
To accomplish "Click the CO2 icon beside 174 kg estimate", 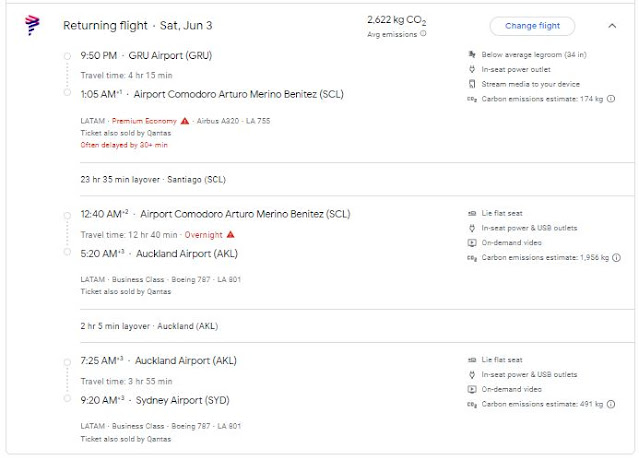I will [x=471, y=100].
